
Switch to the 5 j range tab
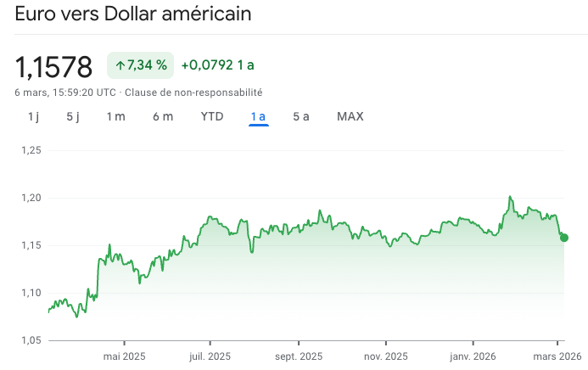coord(73,116)
